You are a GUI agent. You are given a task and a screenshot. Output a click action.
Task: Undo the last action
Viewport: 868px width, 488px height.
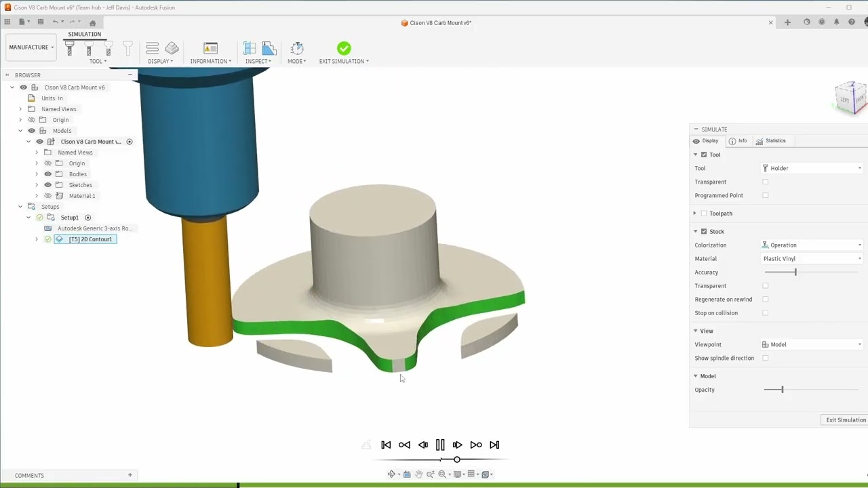coord(56,22)
